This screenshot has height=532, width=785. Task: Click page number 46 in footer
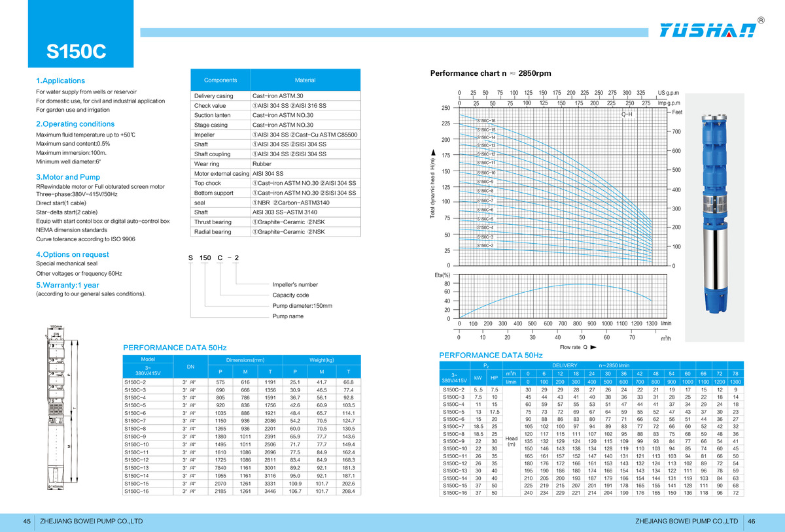[752, 521]
